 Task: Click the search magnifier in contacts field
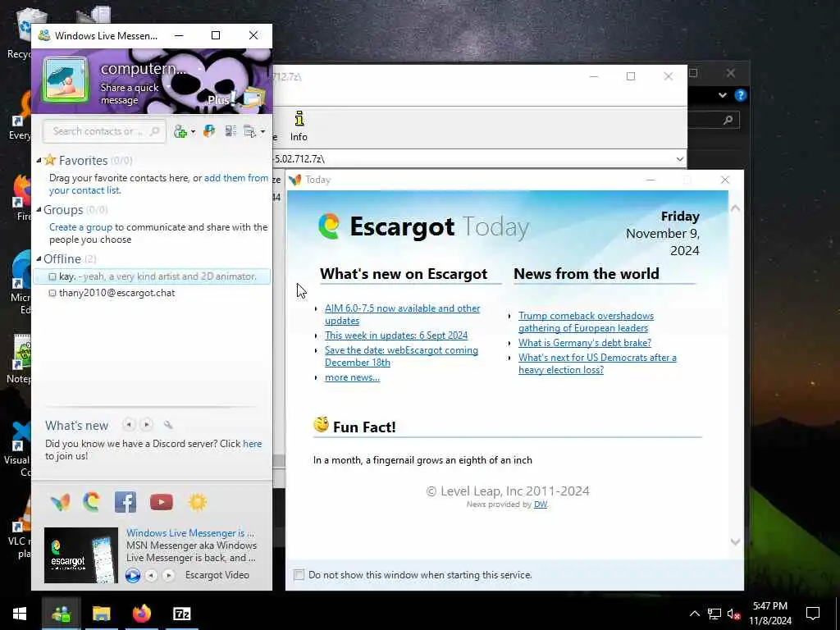(x=155, y=131)
